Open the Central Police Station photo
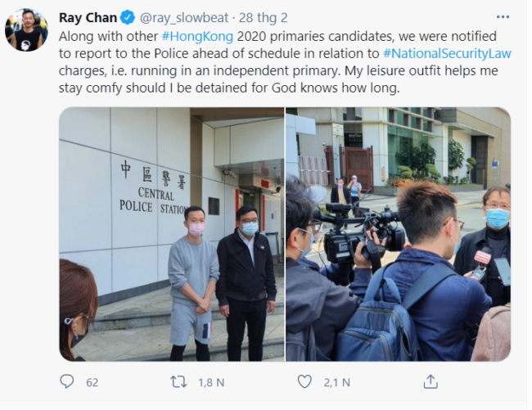The height and width of the screenshot is (410, 532). tap(171, 234)
